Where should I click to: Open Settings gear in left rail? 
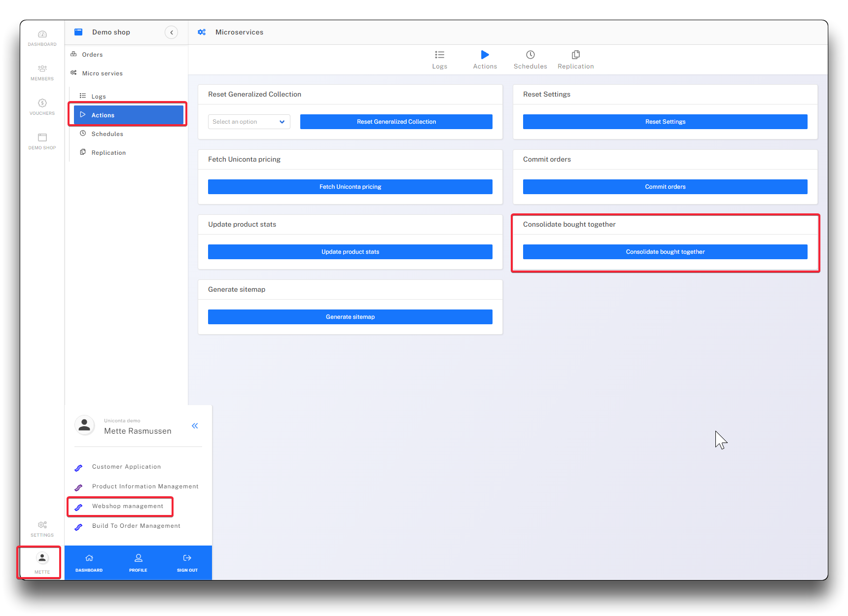pos(42,525)
